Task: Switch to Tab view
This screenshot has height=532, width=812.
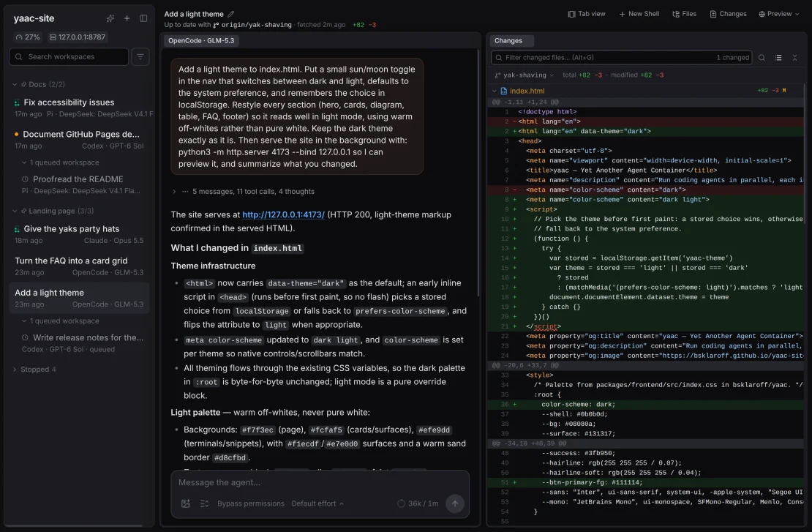Action: point(586,14)
